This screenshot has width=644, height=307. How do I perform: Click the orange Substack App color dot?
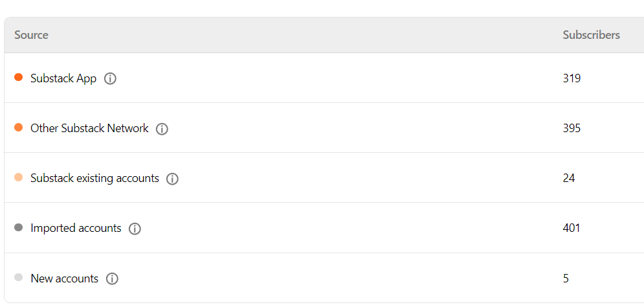pyautogui.click(x=18, y=78)
